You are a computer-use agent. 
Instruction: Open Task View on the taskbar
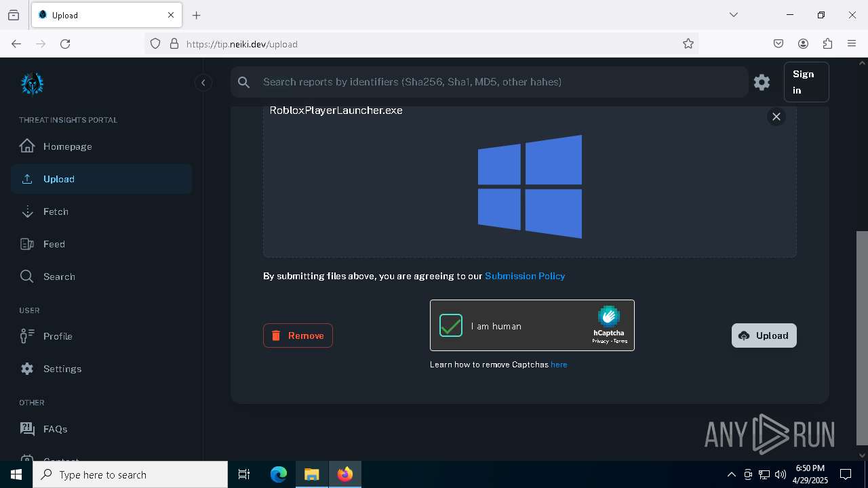(x=244, y=474)
